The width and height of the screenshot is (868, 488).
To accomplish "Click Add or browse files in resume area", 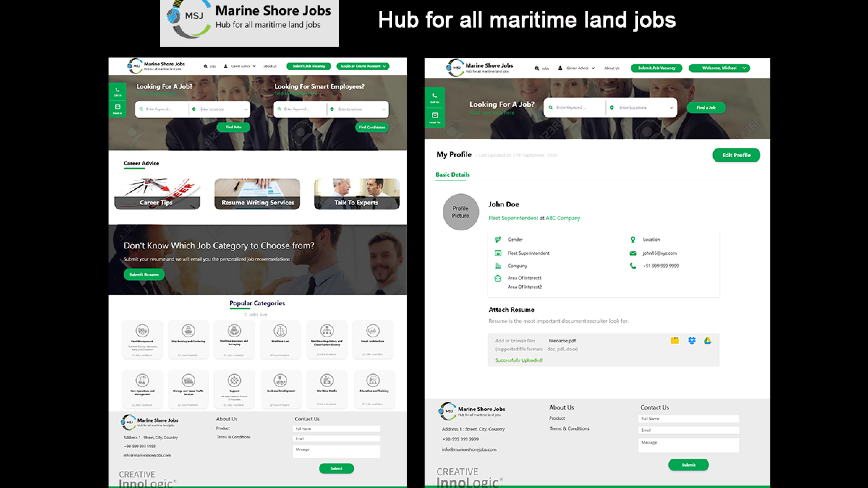I will [515, 341].
